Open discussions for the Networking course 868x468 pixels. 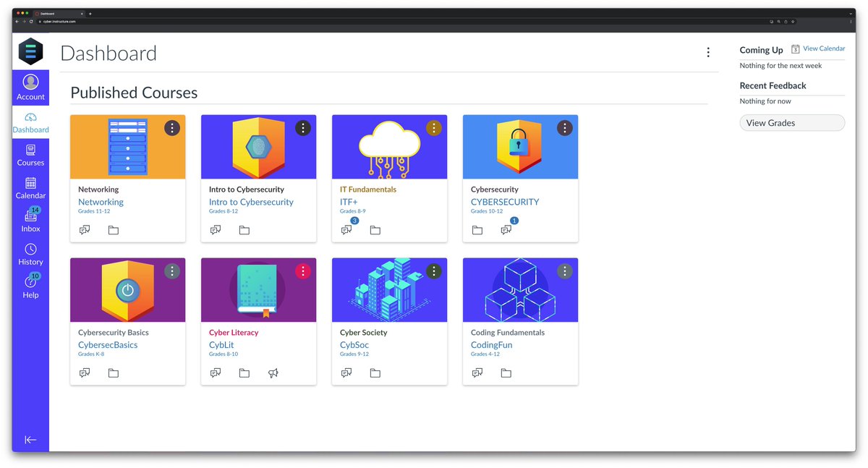coord(85,229)
